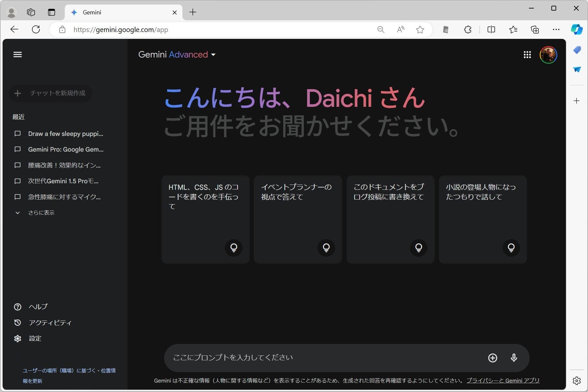
Task: View site information lock icon
Action: click(x=62, y=30)
